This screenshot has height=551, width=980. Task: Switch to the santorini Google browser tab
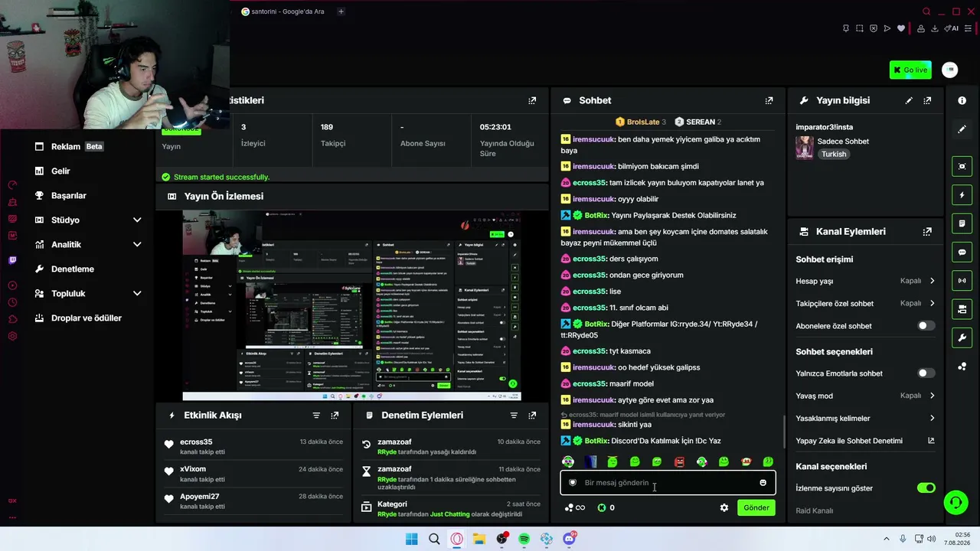tap(283, 11)
